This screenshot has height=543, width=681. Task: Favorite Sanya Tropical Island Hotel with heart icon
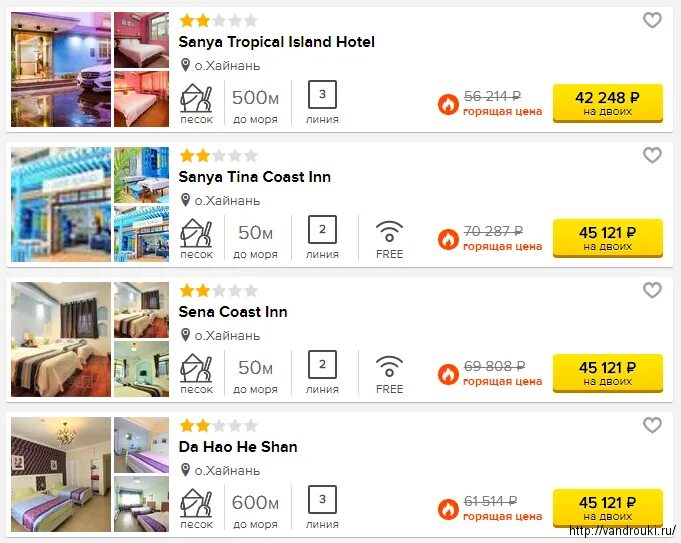pyautogui.click(x=652, y=20)
